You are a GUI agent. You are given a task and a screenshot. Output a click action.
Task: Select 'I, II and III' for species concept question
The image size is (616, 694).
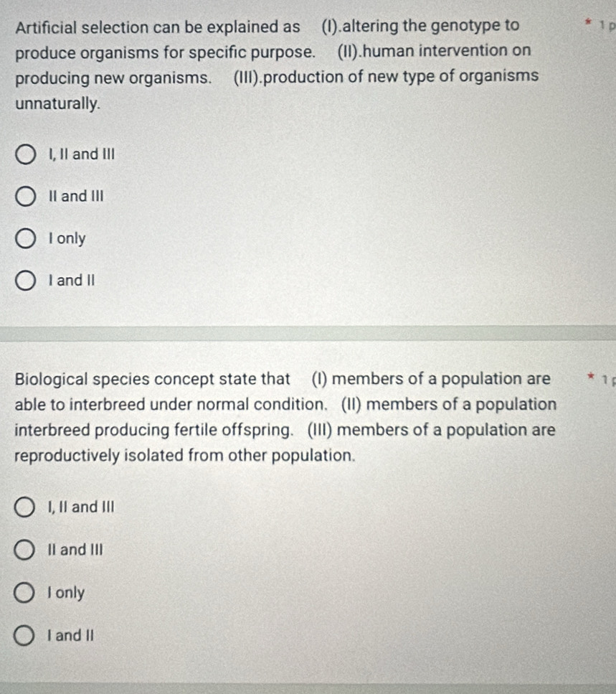(26, 507)
